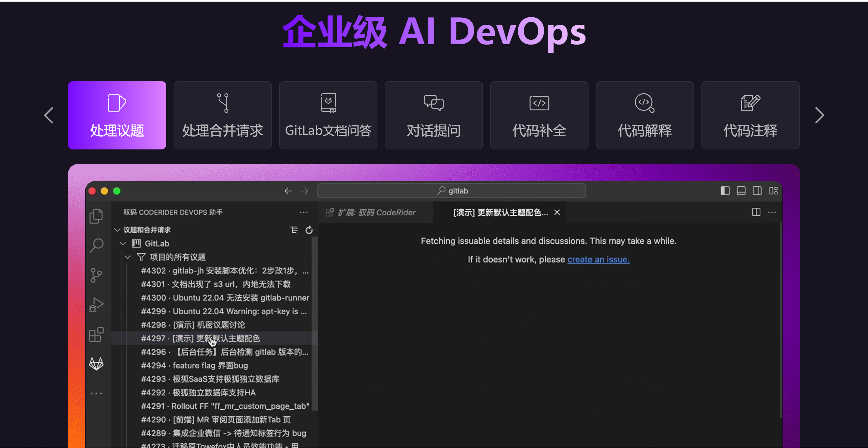Select the GitLab fox icon in the activity bar
868x448 pixels.
96,364
